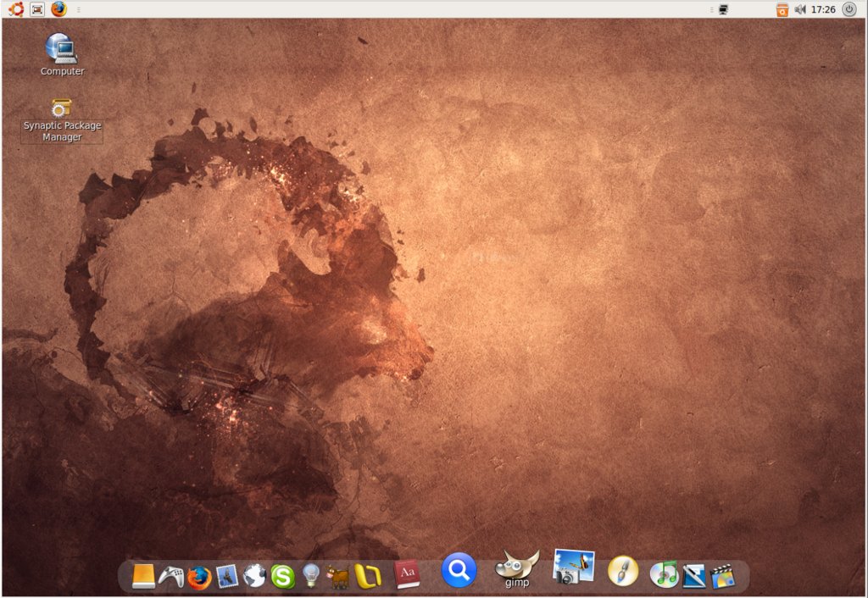Open the Computer desktop icon
868x598 pixels.
click(x=62, y=48)
